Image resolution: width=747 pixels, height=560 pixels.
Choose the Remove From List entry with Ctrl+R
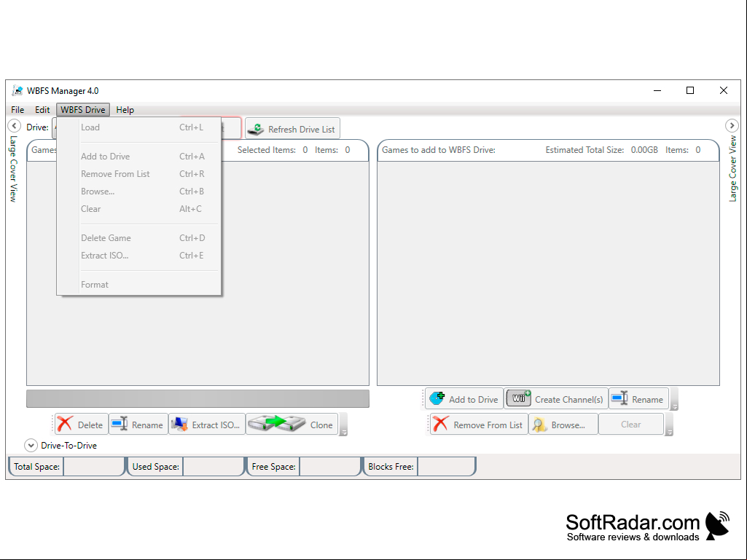pos(138,174)
